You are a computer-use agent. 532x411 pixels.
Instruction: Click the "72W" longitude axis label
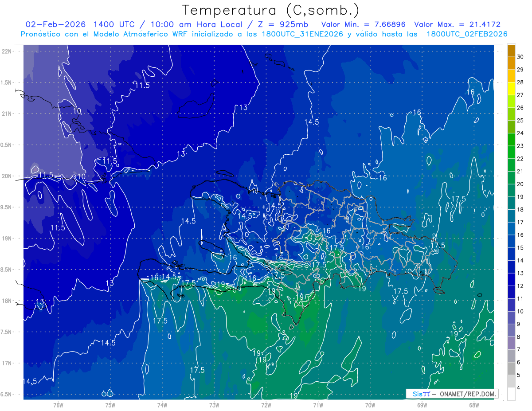click(266, 405)
